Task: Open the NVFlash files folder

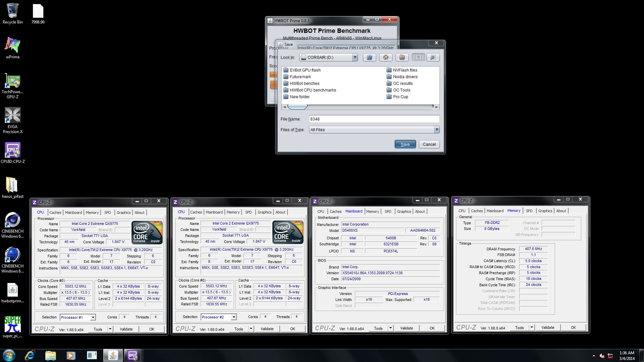Action: click(402, 70)
